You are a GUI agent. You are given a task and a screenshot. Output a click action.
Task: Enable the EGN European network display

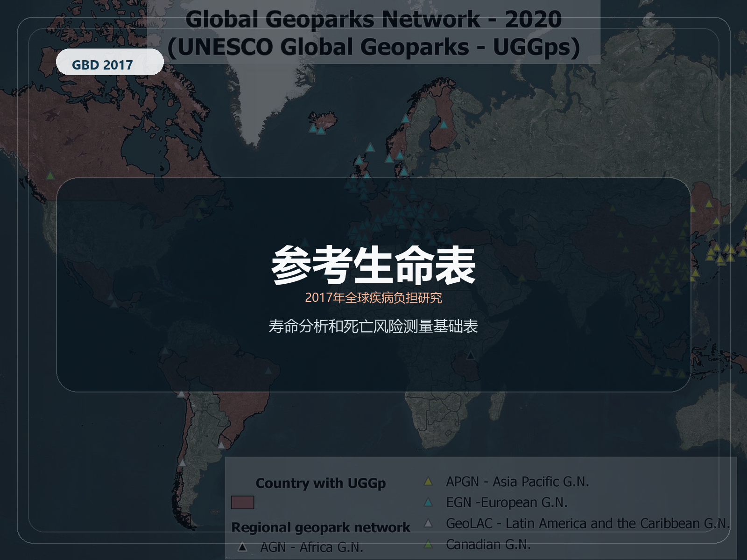point(507,503)
